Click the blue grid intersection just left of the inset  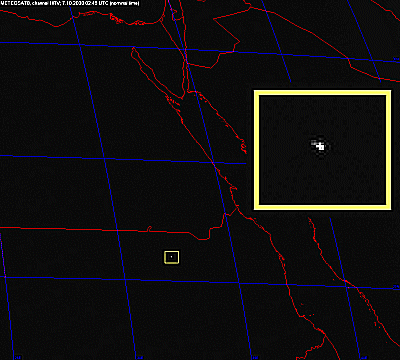pyautogui.click(x=213, y=163)
